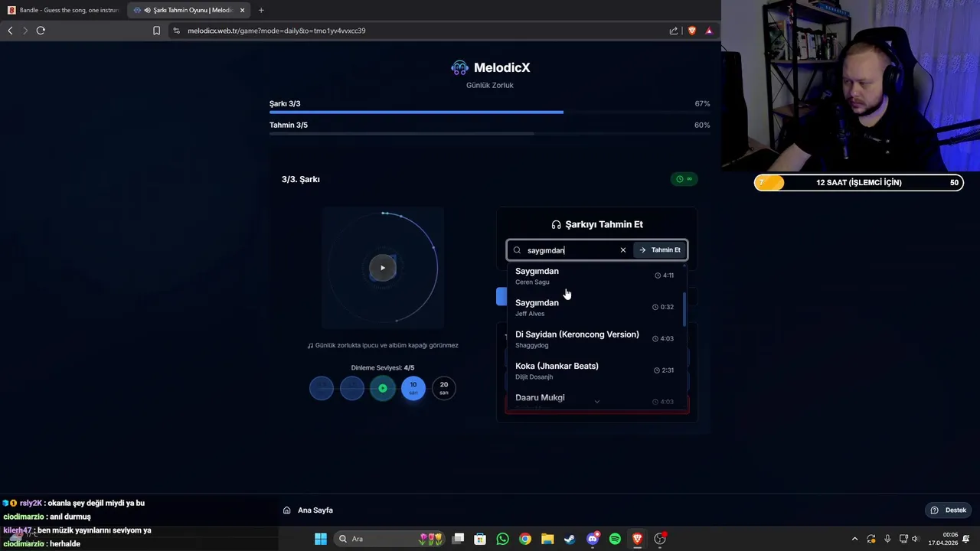980x551 pixels.
Task: Click the suggestion list scrollbar
Action: (x=684, y=309)
